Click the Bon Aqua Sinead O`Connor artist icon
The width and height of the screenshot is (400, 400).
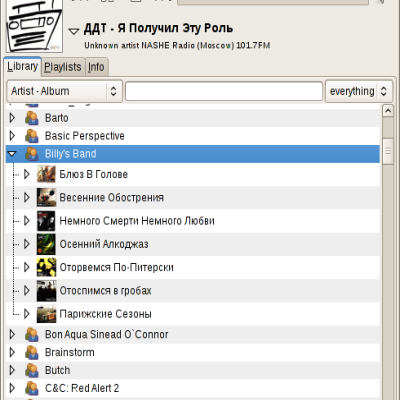[x=32, y=334]
